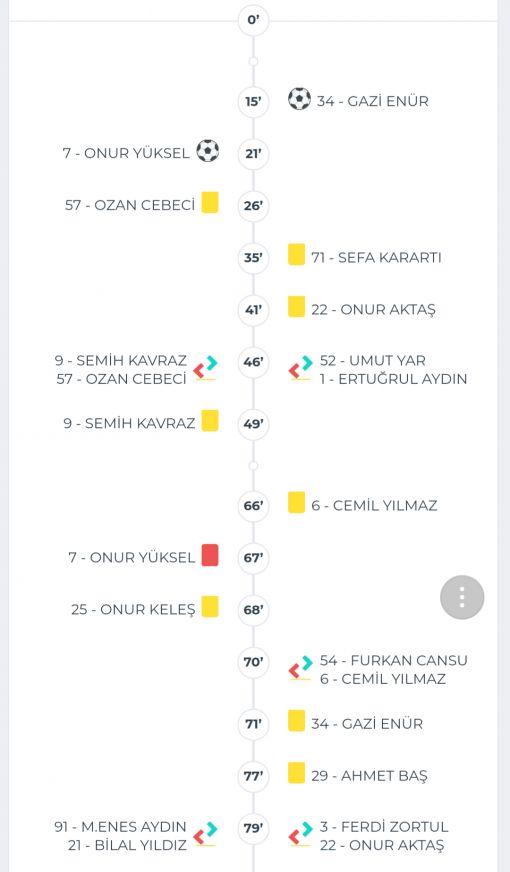Click player name 25 - Onur Keleş
510x872 pixels.
coord(133,610)
